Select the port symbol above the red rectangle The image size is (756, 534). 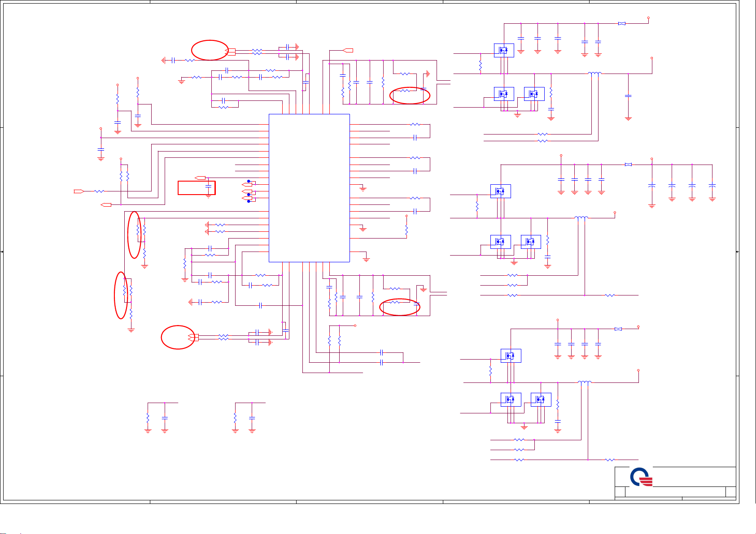click(201, 178)
